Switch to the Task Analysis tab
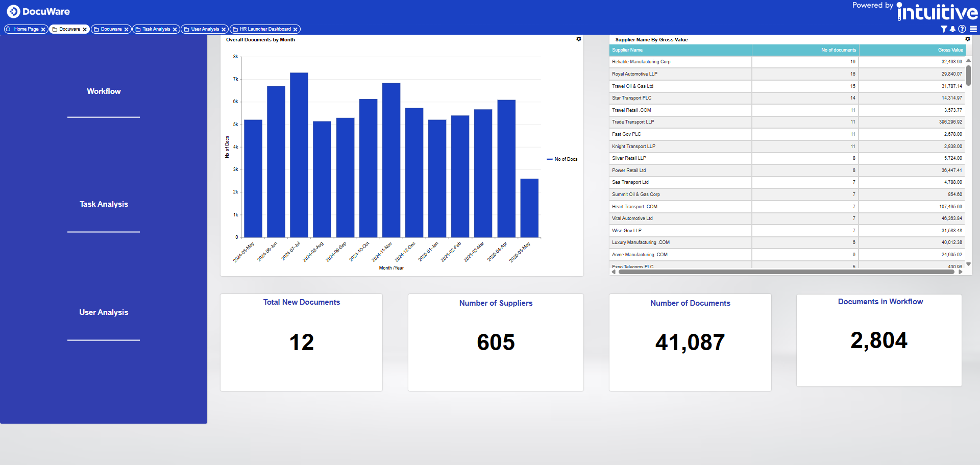The height and width of the screenshot is (465, 980). pyautogui.click(x=156, y=29)
